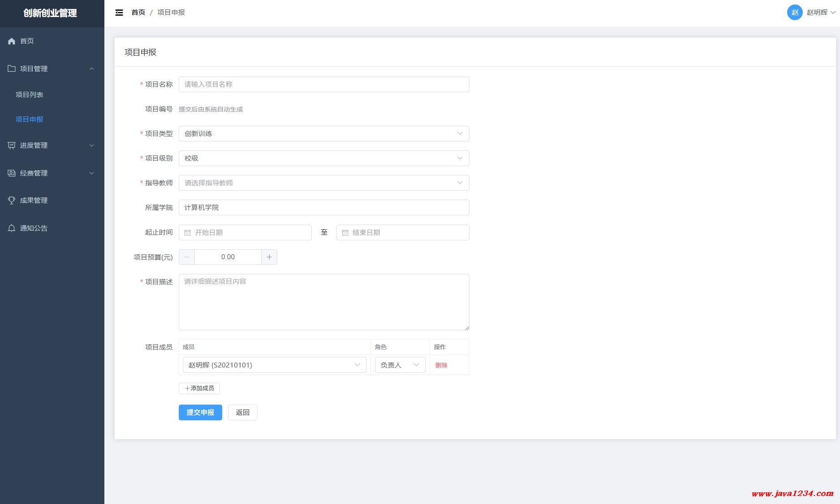
Task: Open 项目列表 in the sidebar
Action: 30,94
